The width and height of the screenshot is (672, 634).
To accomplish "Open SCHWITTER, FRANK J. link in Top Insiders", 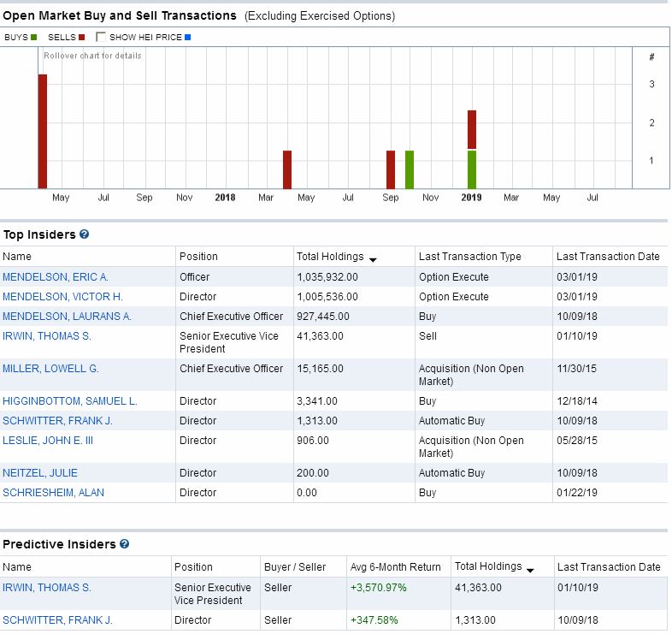I will point(57,421).
